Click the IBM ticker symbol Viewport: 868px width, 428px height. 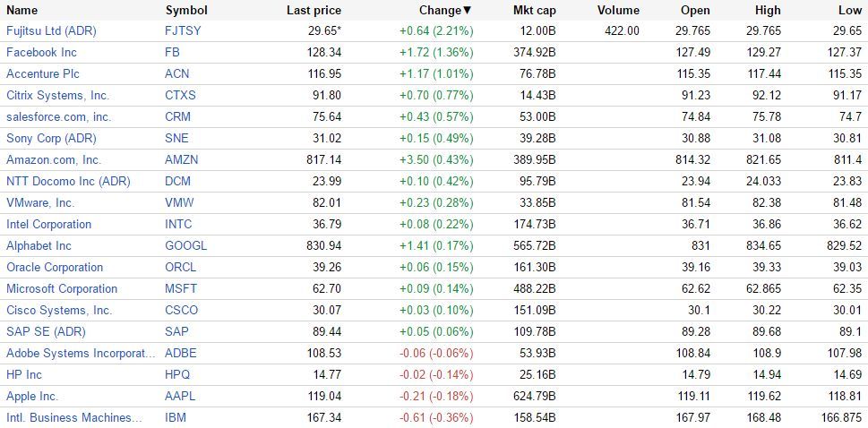[176, 417]
